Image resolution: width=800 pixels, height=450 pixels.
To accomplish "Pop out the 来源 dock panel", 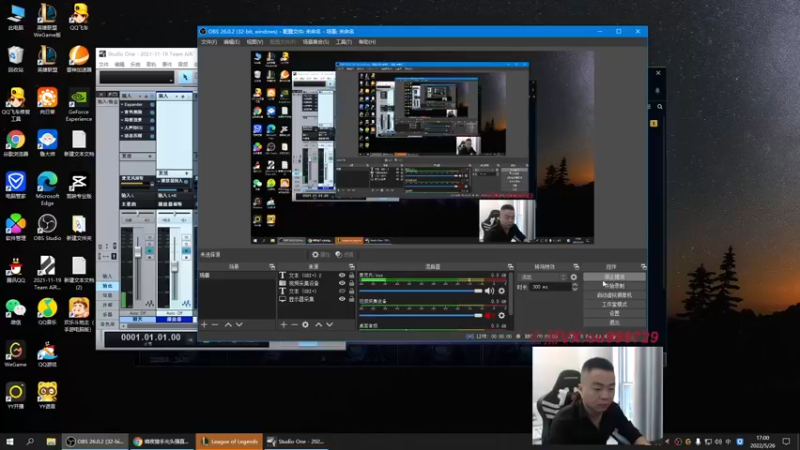I will pos(352,267).
